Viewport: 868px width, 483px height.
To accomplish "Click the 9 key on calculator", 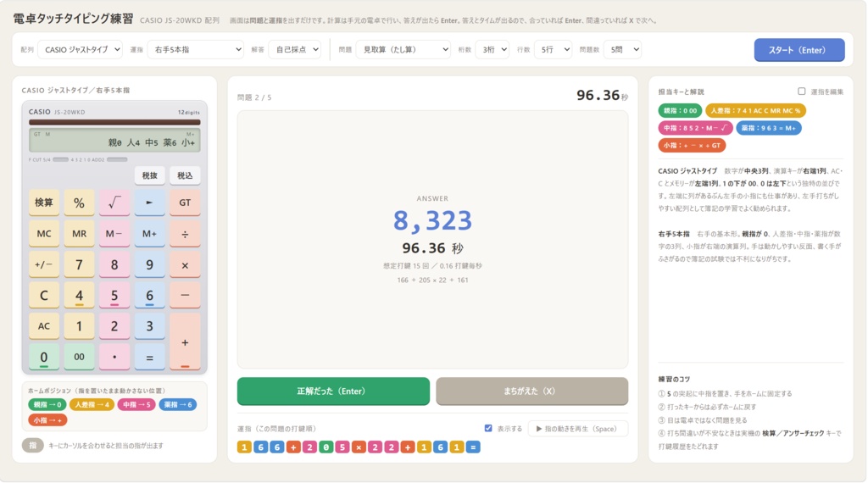I will point(149,264).
